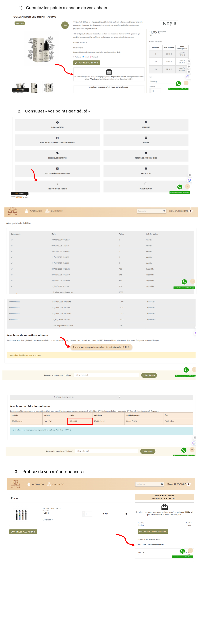Screen dimensions: 203x644
Task: Click Transformer mes points en un bon de réduction
Action: [101, 347]
